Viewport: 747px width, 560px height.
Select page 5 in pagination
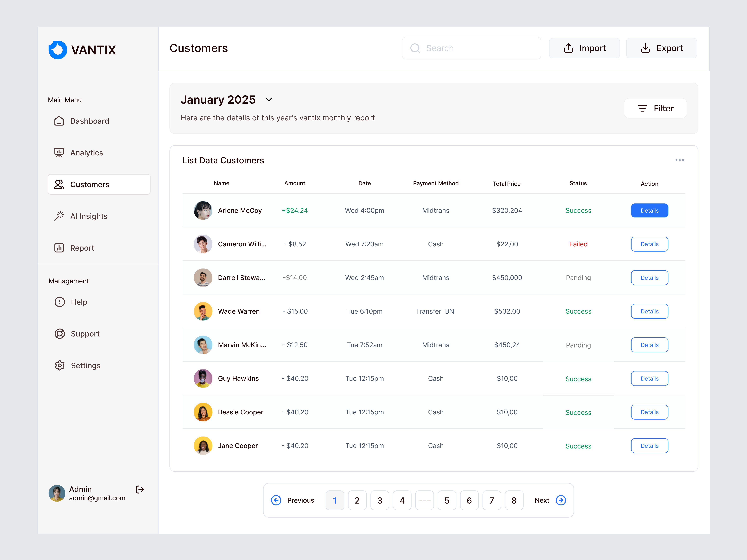coord(447,500)
